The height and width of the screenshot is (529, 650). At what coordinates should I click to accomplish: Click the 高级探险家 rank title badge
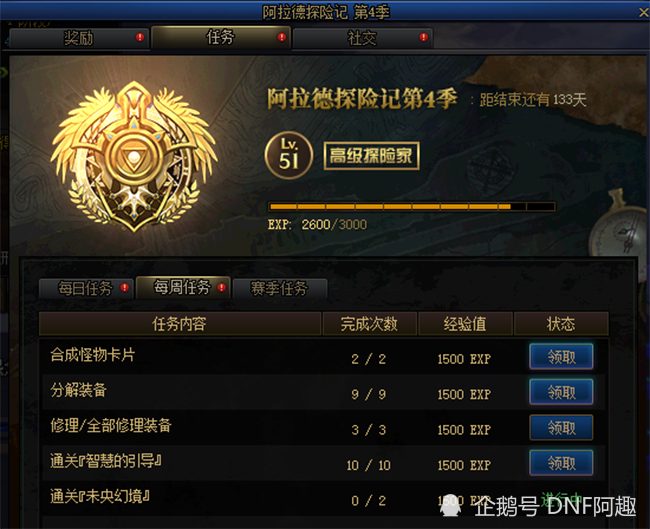pos(371,156)
